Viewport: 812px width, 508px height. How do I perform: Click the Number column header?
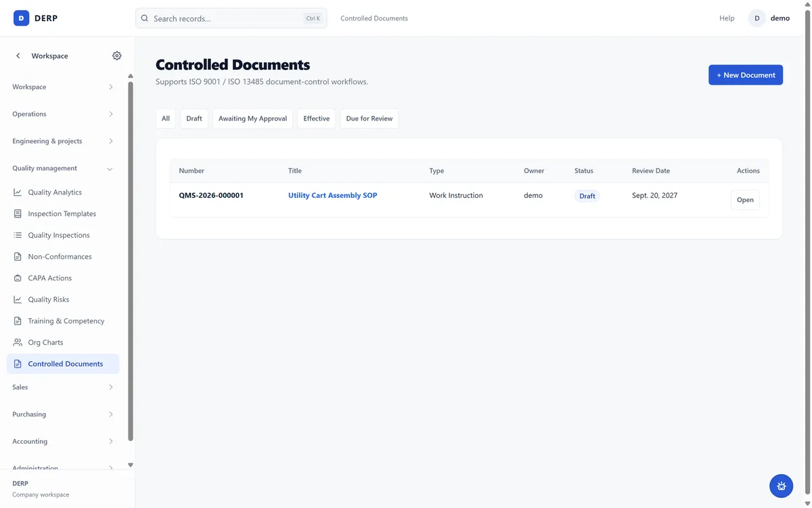191,171
